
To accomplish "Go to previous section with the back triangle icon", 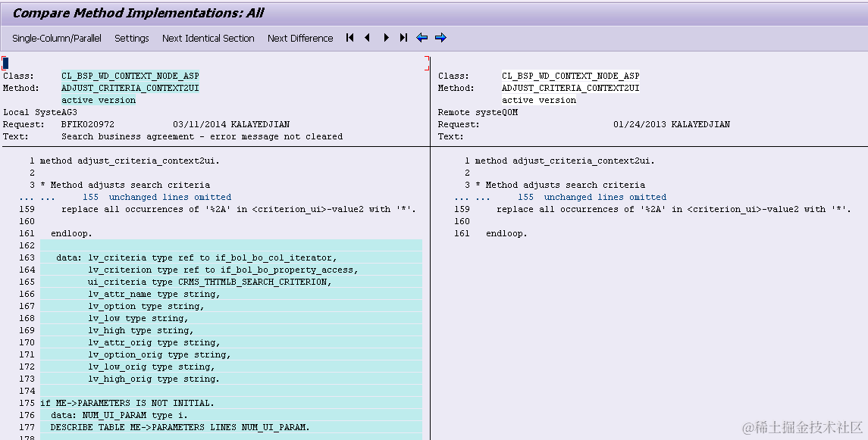I will 368,38.
